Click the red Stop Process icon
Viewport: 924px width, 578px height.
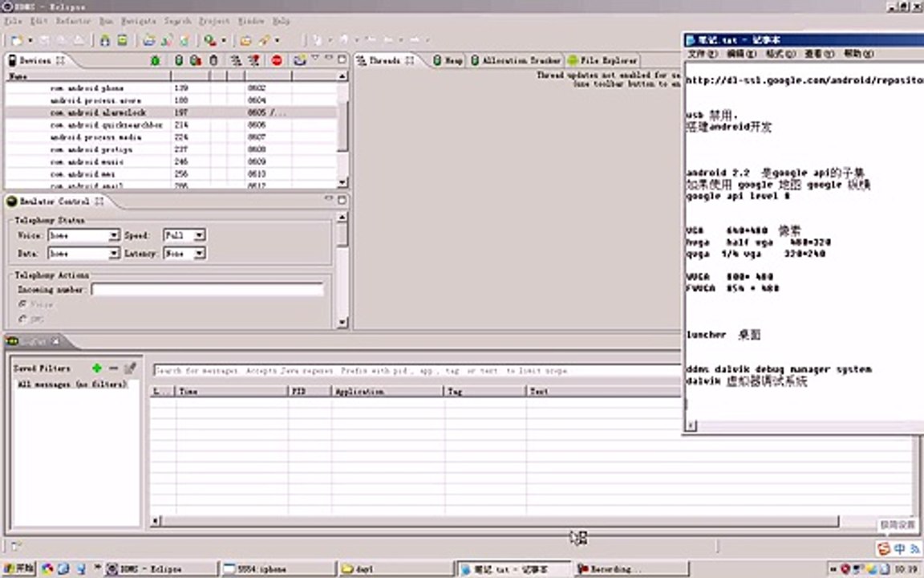277,60
